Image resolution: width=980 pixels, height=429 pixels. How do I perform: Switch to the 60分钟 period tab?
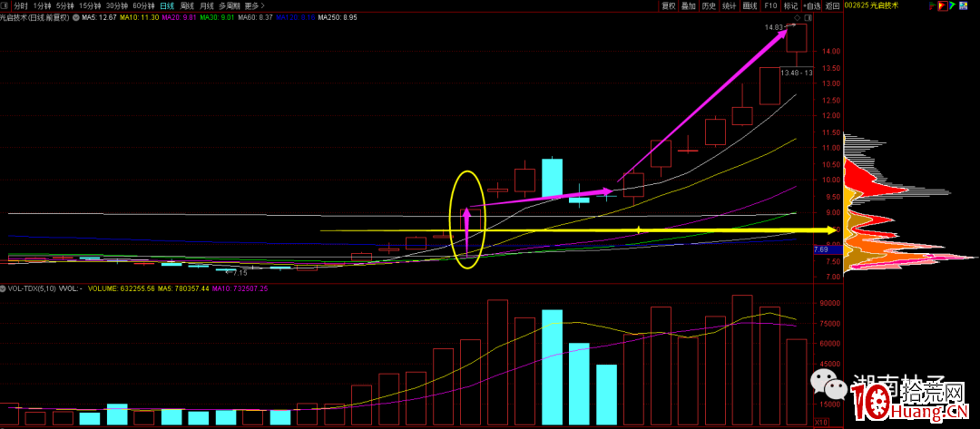[143, 5]
